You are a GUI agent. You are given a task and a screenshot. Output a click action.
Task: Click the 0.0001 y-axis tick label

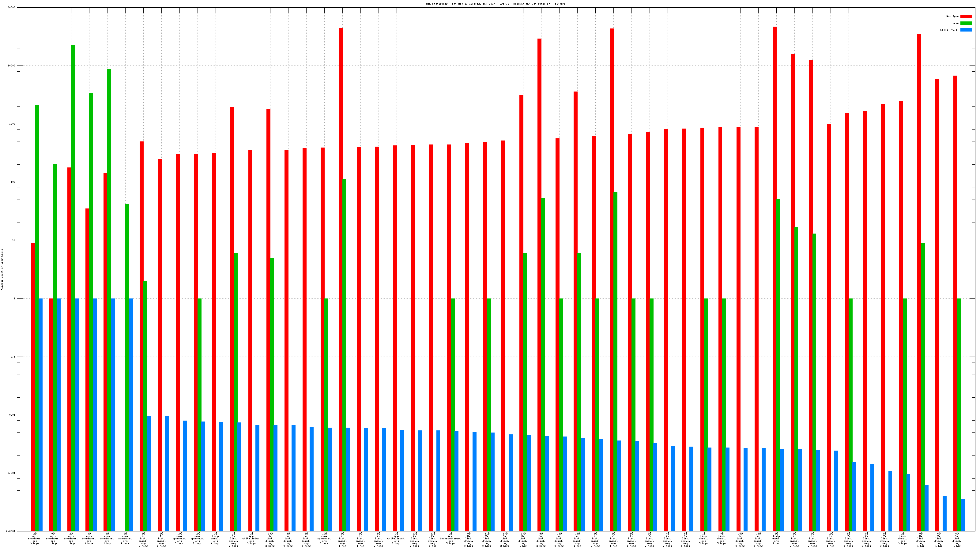click(11, 531)
